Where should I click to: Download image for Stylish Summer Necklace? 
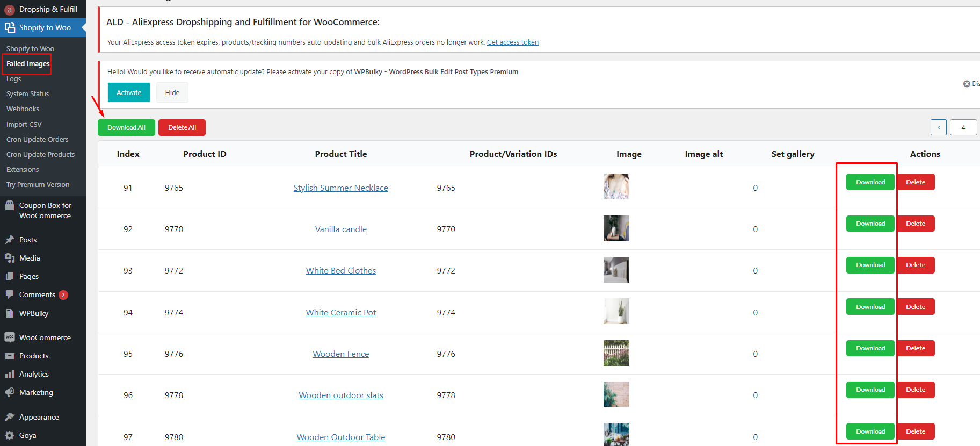tap(870, 182)
